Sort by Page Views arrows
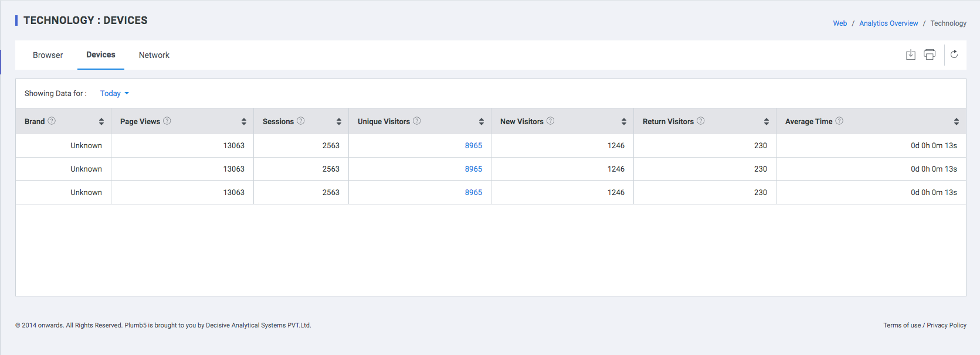The image size is (980, 355). [x=244, y=121]
